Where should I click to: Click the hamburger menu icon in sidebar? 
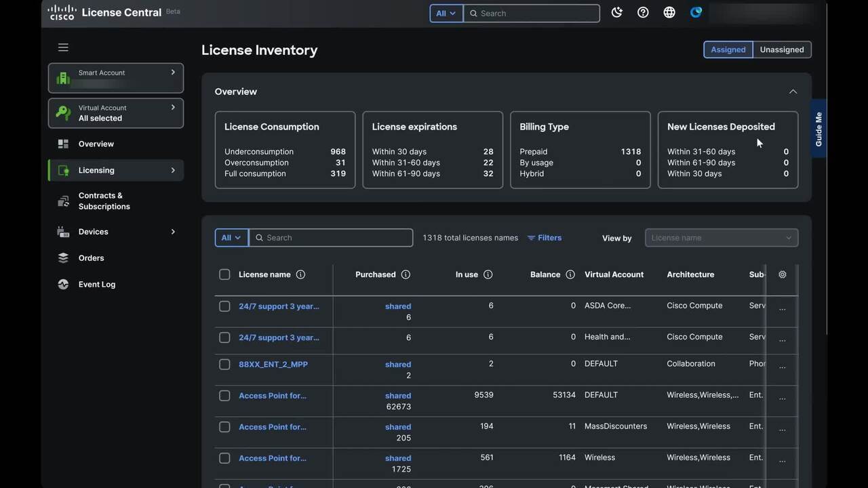point(63,47)
